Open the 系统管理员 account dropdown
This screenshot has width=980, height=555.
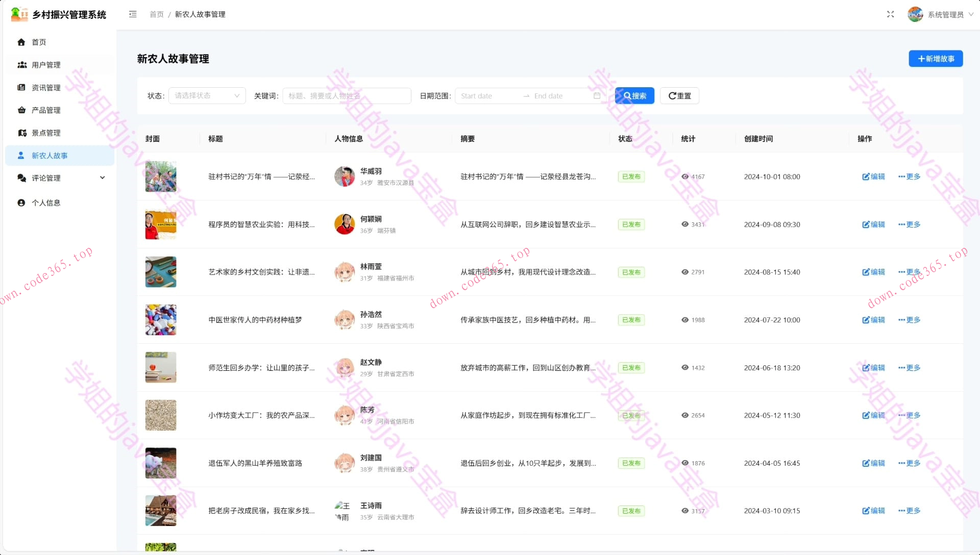944,14
